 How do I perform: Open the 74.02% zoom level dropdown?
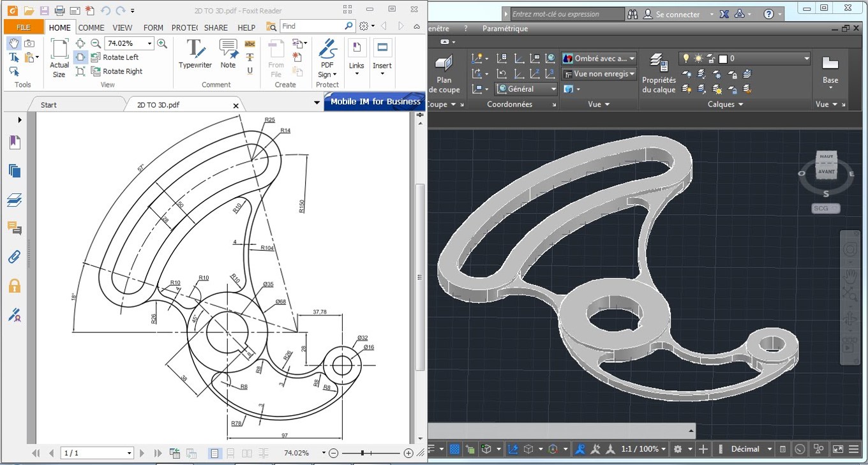pyautogui.click(x=150, y=43)
